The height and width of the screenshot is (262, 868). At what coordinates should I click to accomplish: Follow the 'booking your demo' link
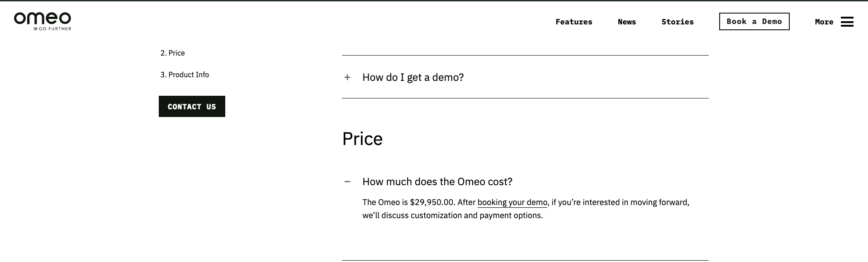[512, 202]
